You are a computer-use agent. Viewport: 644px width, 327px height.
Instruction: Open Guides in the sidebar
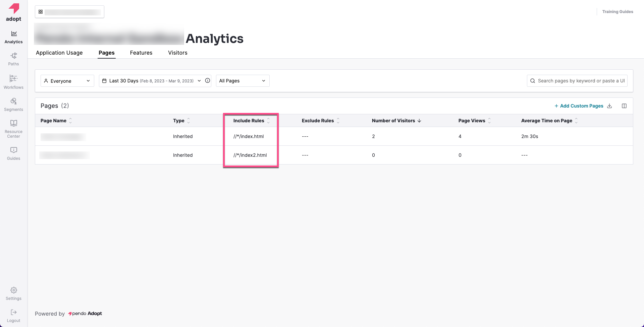coord(13,154)
